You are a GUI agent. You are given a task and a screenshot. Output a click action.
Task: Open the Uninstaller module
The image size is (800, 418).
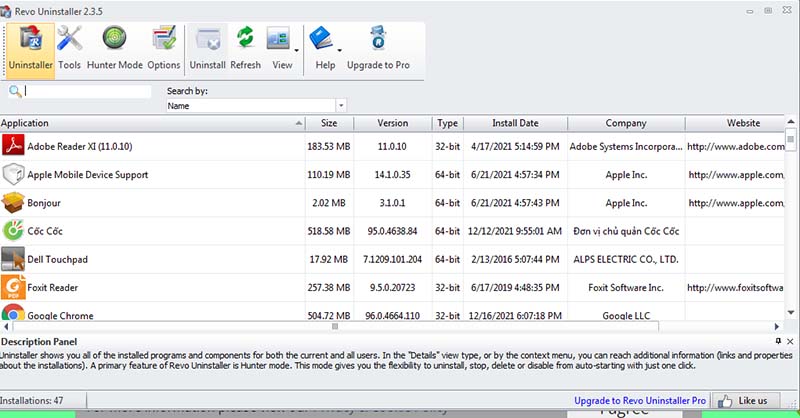[x=31, y=50]
